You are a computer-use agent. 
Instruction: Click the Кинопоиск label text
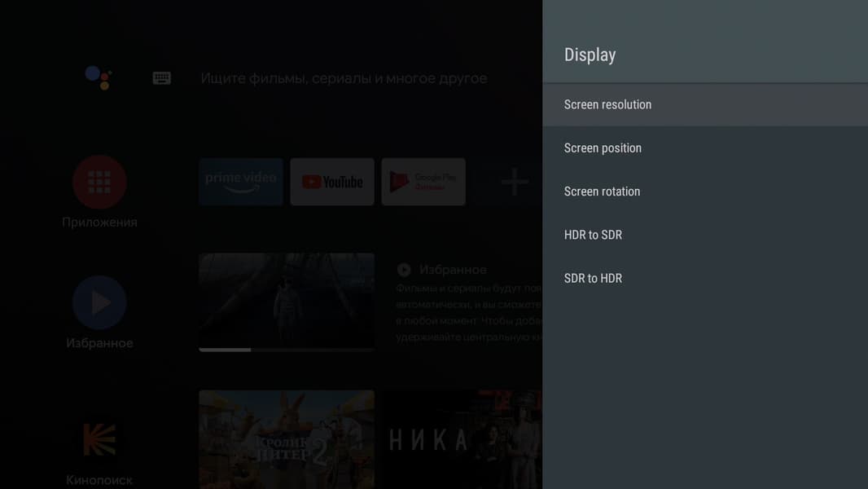99,480
